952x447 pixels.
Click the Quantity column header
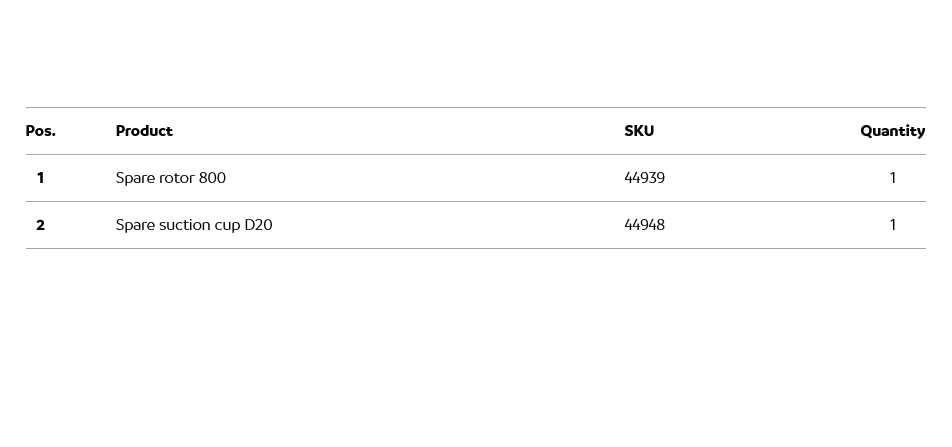(x=892, y=131)
